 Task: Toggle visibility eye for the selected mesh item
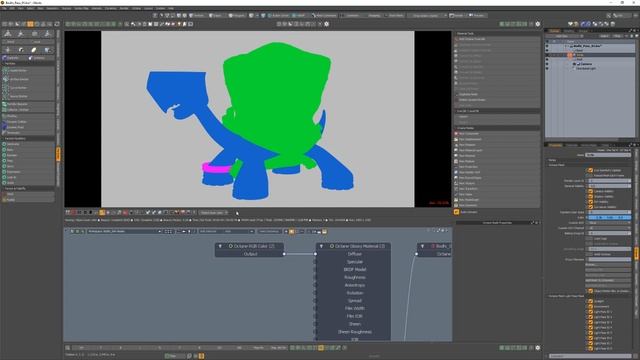pyautogui.click(x=547, y=55)
